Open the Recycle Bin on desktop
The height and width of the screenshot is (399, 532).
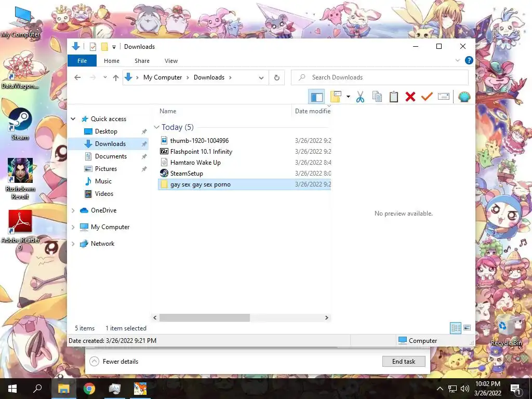[x=506, y=331]
